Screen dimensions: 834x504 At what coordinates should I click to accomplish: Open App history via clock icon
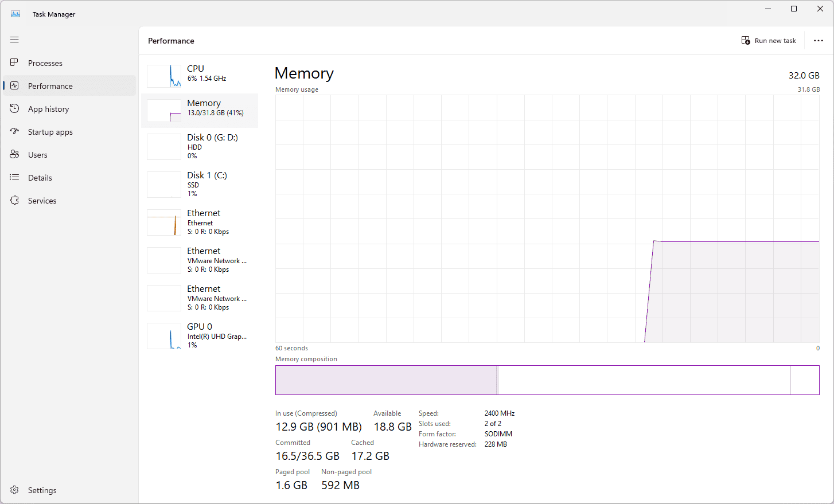pos(14,108)
